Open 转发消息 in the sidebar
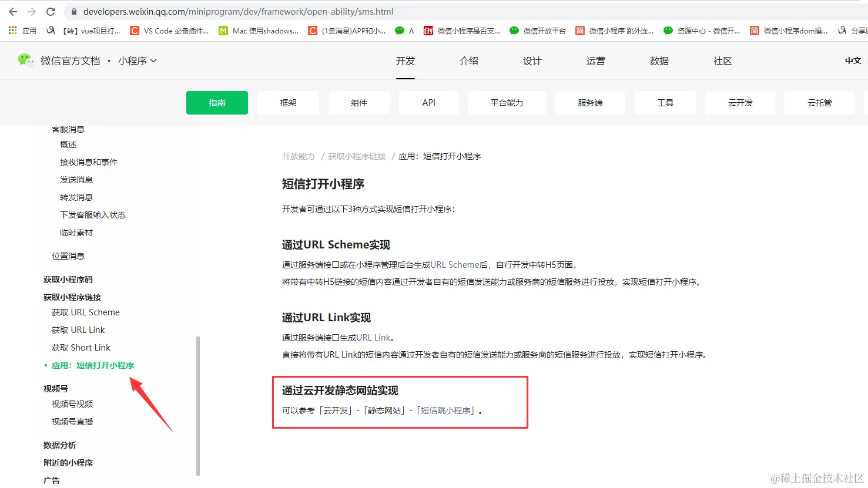The height and width of the screenshot is (488, 868). (76, 197)
